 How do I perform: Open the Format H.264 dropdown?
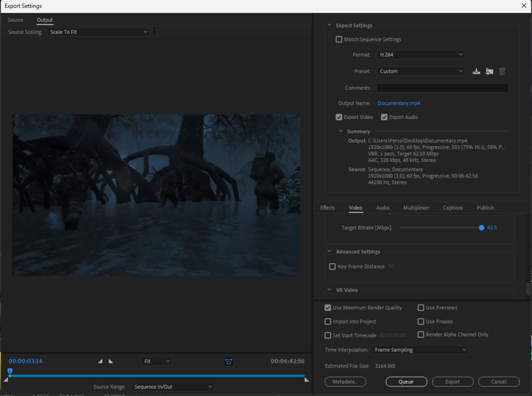(x=421, y=54)
